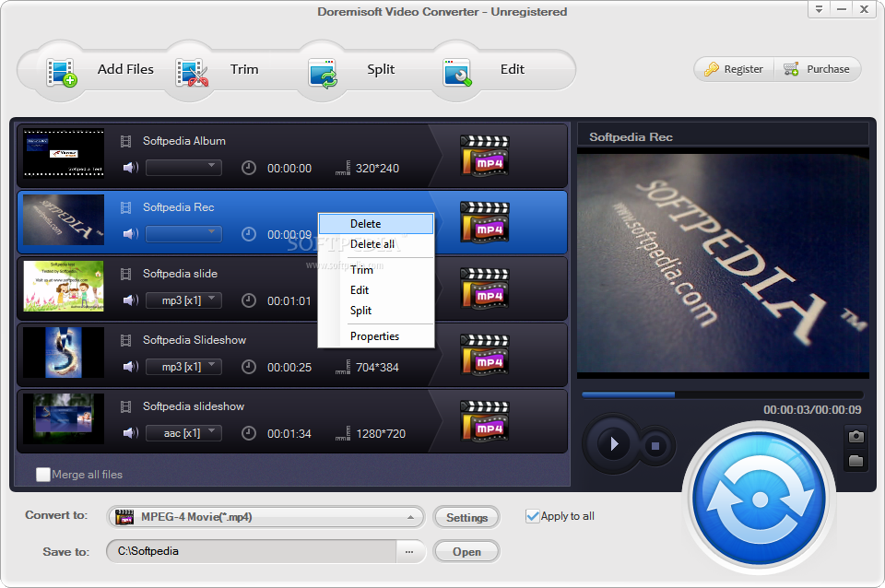Play the preview video
This screenshot has height=588, width=885.
click(x=614, y=444)
